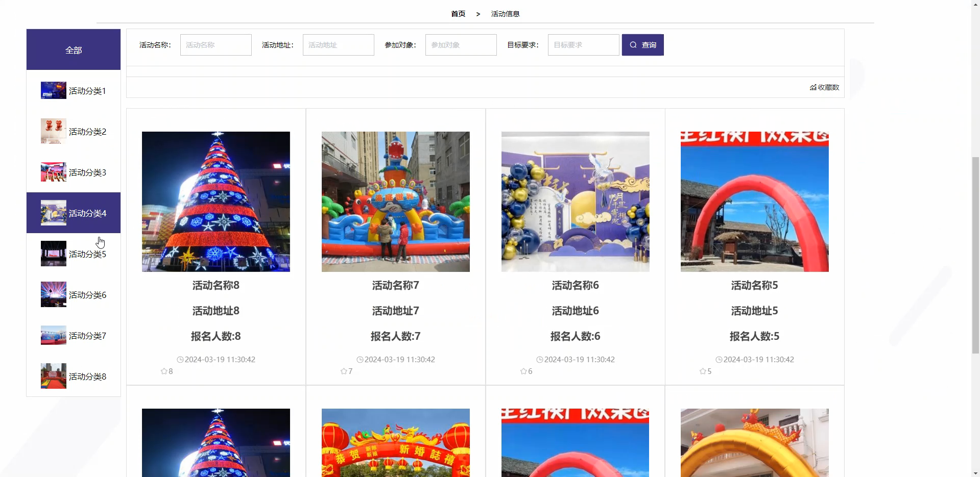This screenshot has height=477, width=980.
Task: Click 活动信息 breadcrumb text
Action: (x=505, y=14)
